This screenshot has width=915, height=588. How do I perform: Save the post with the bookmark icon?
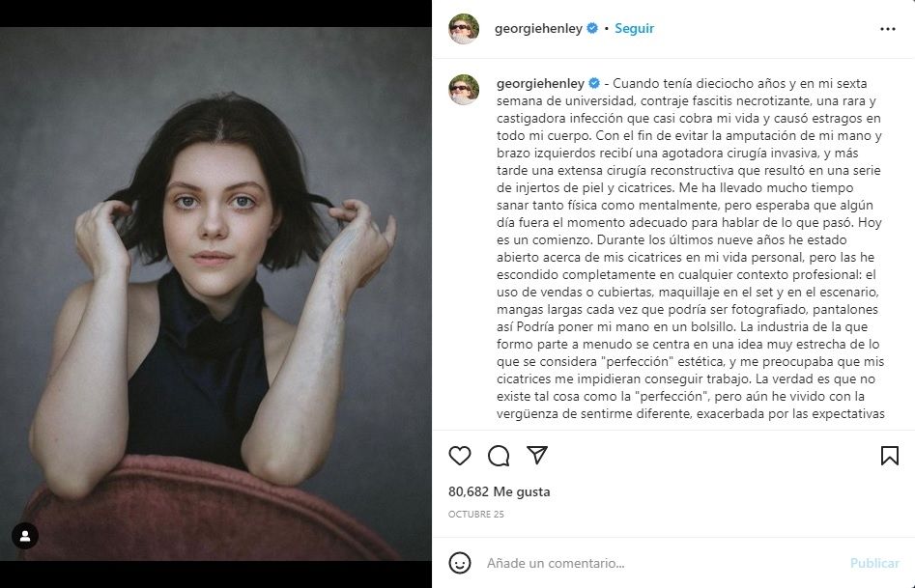click(x=889, y=456)
